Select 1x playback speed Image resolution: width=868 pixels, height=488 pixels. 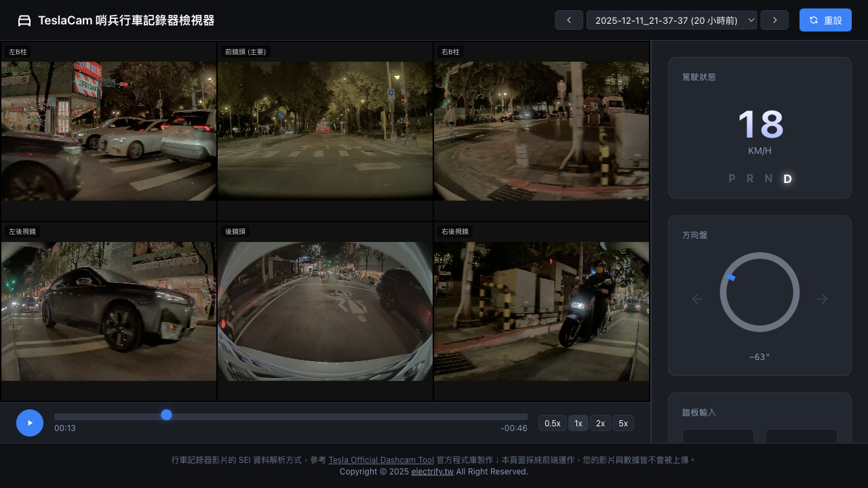578,423
